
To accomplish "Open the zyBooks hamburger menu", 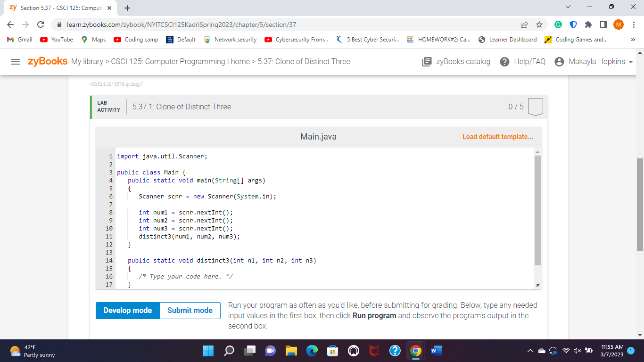I will [x=16, y=62].
